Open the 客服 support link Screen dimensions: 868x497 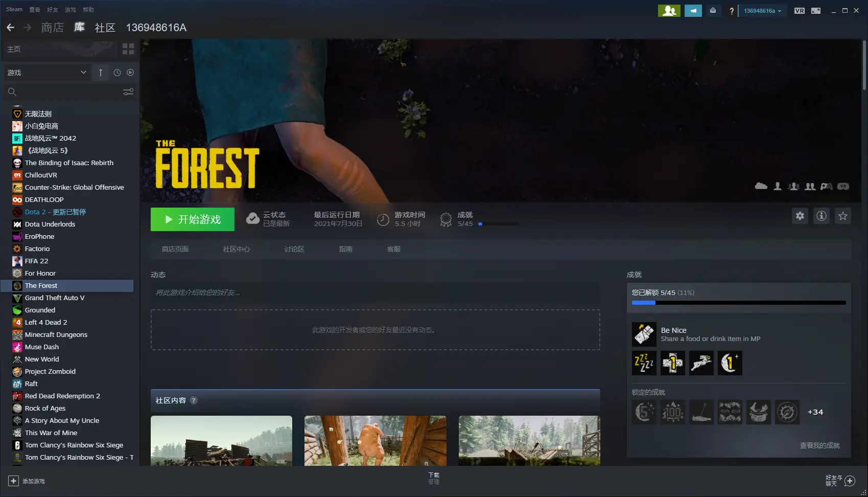coord(394,249)
